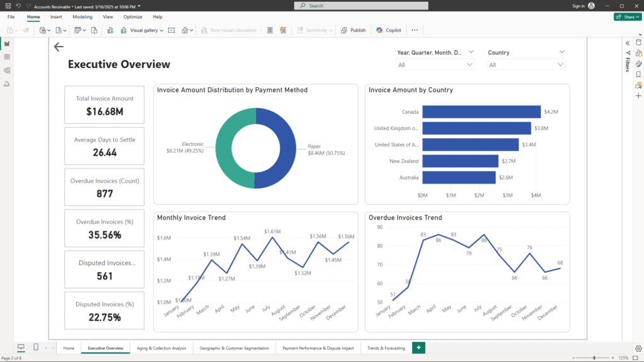The width and height of the screenshot is (644, 362).
Task: Click the back arrow on report canvas
Action: tap(58, 47)
